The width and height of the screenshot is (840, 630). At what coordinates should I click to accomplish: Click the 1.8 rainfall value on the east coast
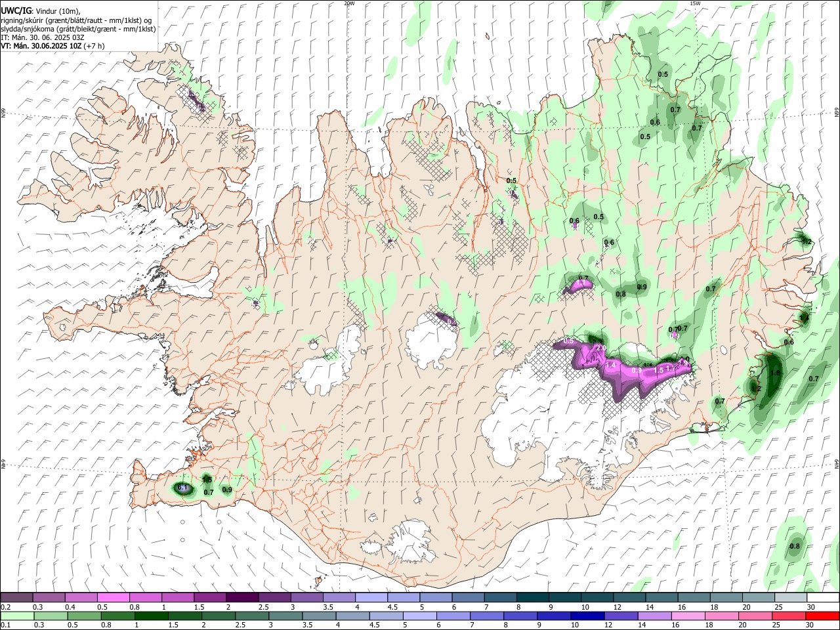point(775,373)
